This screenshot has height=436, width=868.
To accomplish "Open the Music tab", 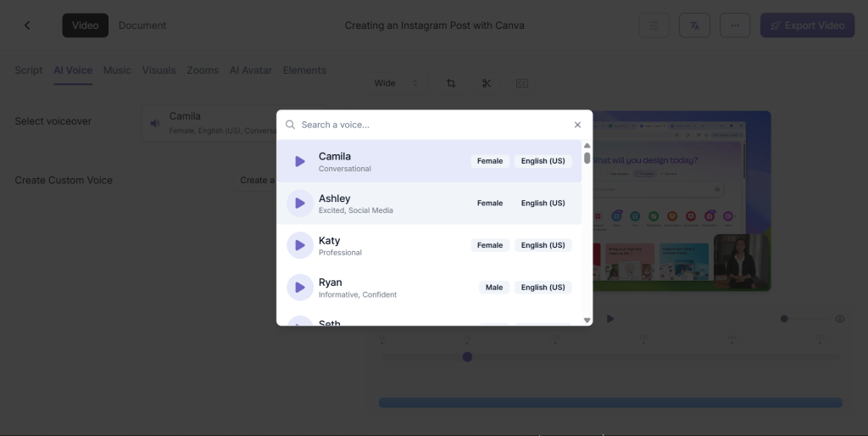I will 117,70.
